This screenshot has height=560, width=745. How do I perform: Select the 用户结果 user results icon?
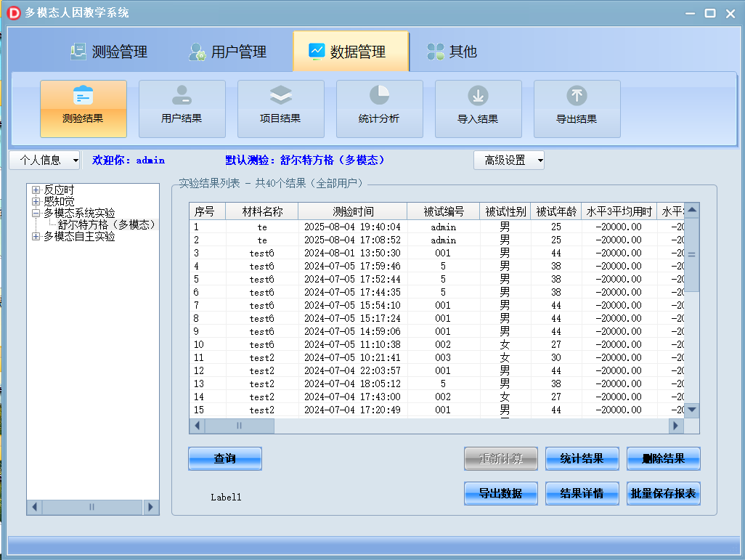[x=182, y=107]
